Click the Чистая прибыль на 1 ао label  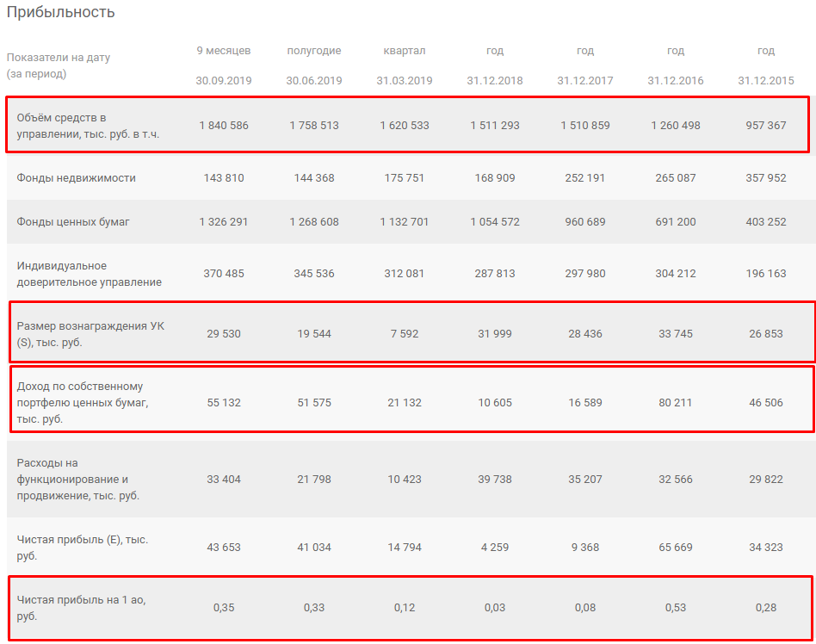tap(81, 608)
